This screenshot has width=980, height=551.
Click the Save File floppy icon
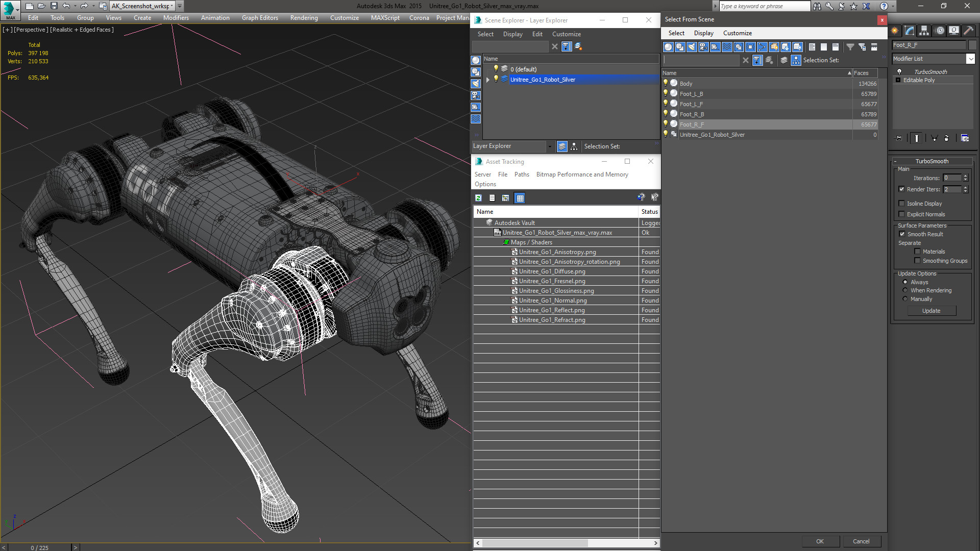pos(54,6)
